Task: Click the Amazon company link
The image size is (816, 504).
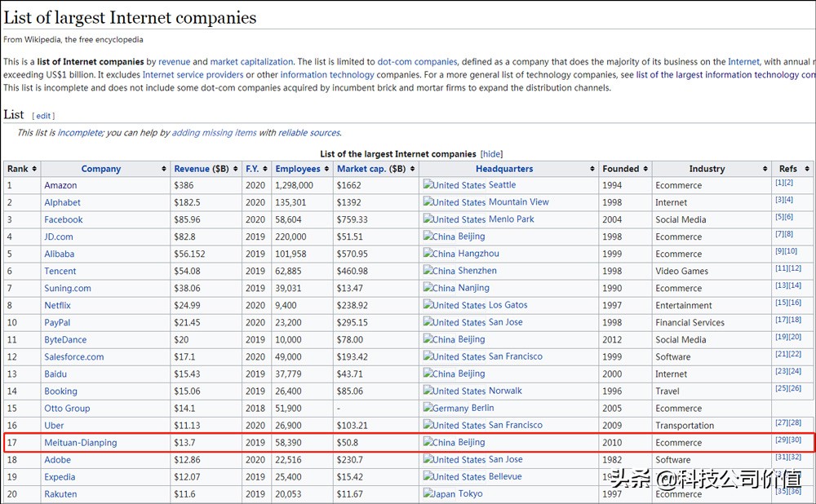Action: [60, 186]
